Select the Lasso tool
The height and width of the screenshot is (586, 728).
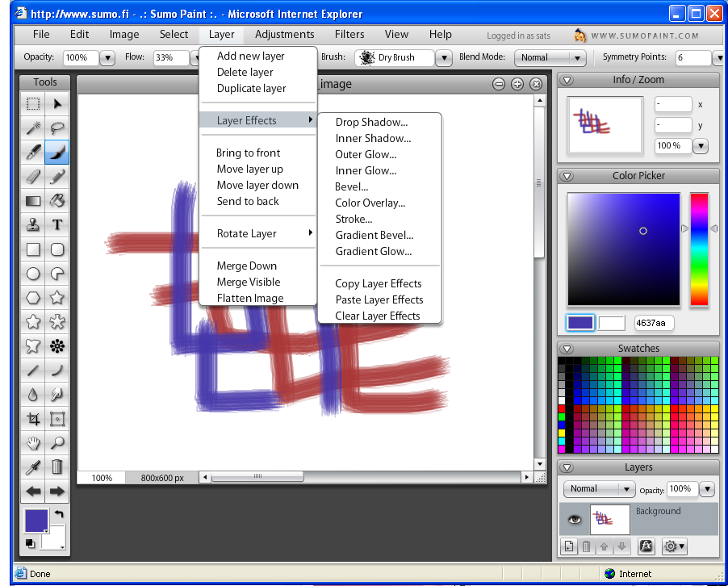[57, 128]
